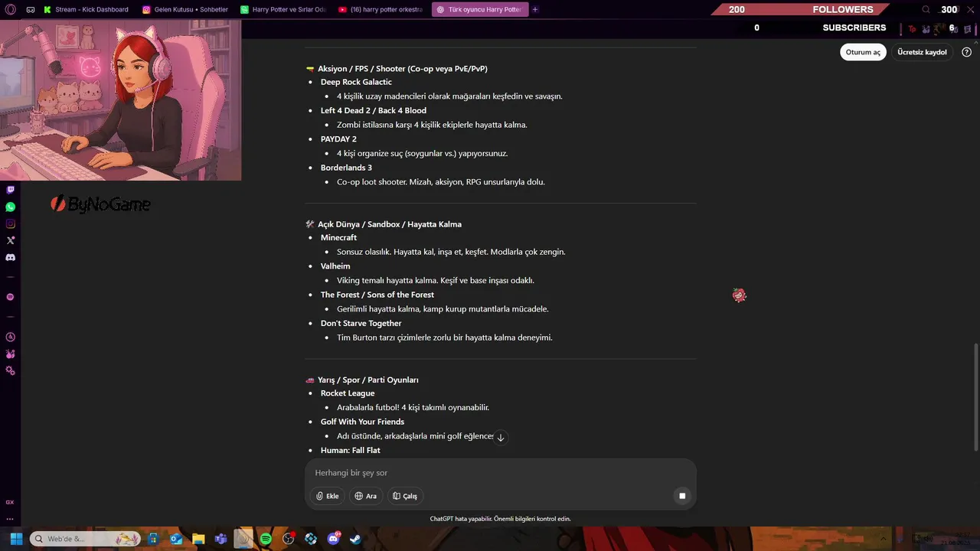
Task: Click the page vertical scrollbar thumb
Action: tap(975, 398)
